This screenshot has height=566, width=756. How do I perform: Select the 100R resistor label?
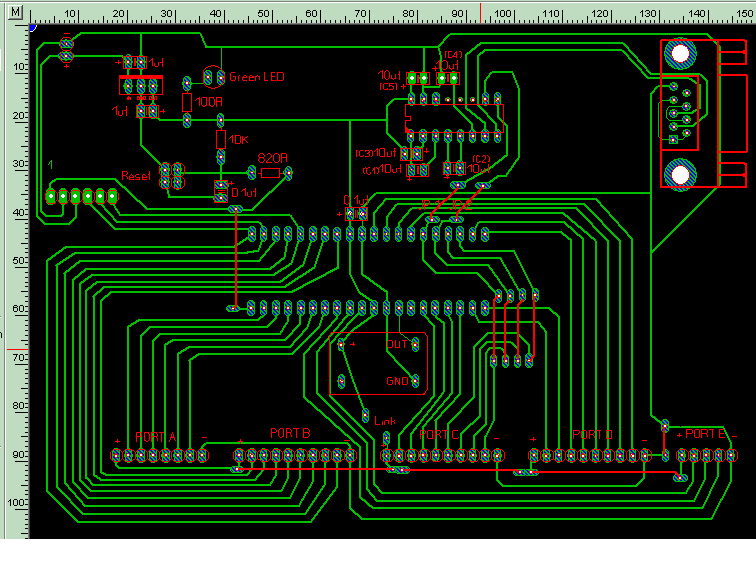pyautogui.click(x=209, y=102)
